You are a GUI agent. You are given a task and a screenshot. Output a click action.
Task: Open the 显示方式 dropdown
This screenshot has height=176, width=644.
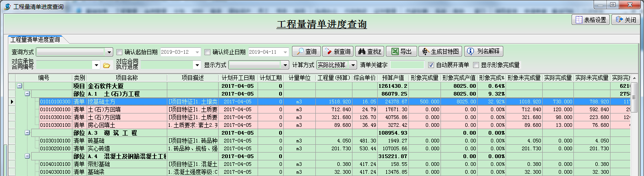click(285, 65)
